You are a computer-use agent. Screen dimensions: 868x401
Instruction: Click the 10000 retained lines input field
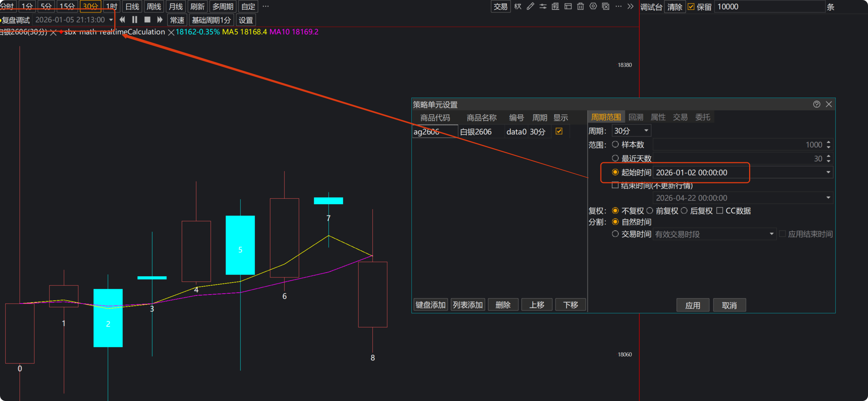pyautogui.click(x=769, y=7)
